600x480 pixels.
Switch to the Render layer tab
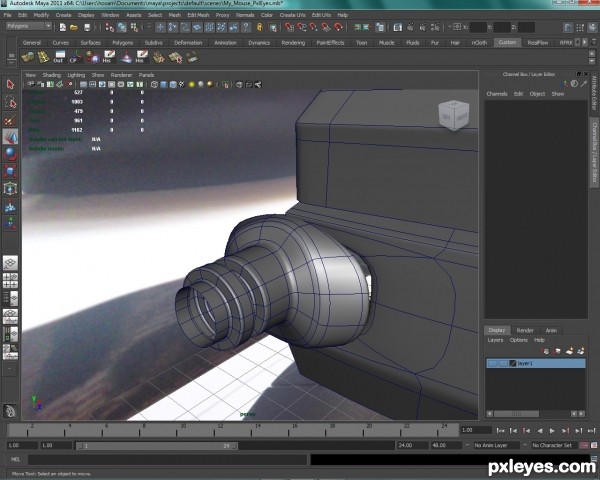point(525,330)
